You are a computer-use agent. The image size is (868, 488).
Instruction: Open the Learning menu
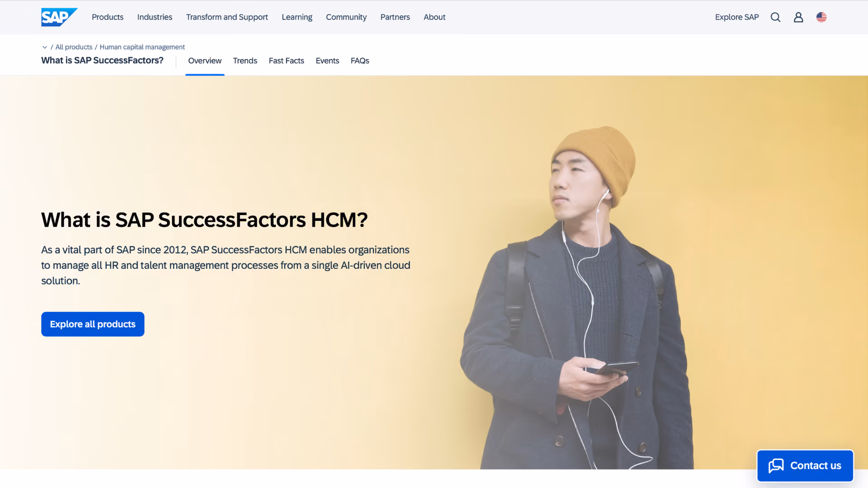click(297, 17)
